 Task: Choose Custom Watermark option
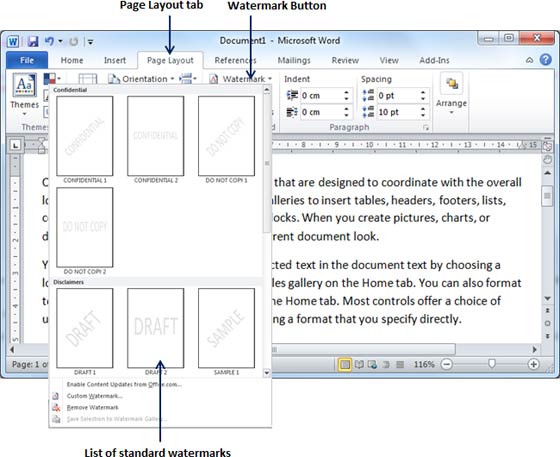(x=94, y=396)
